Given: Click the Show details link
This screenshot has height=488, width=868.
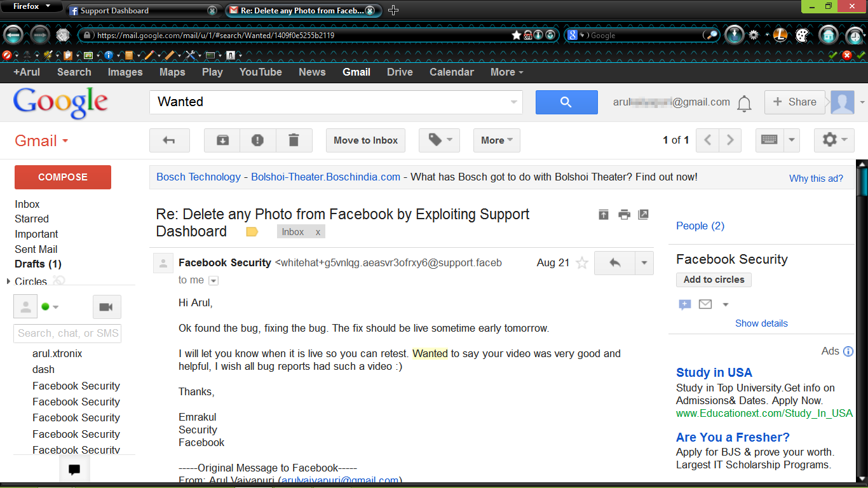Looking at the screenshot, I should 761,323.
